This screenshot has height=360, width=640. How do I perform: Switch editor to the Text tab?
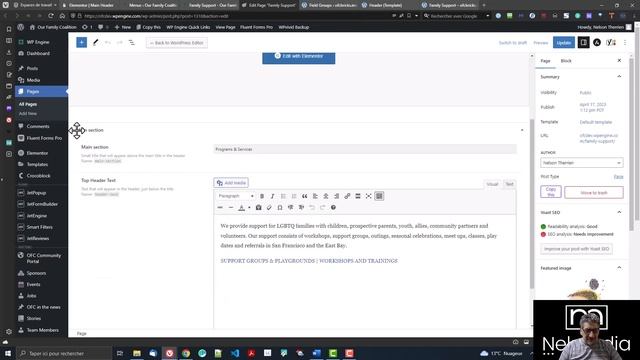[509, 184]
